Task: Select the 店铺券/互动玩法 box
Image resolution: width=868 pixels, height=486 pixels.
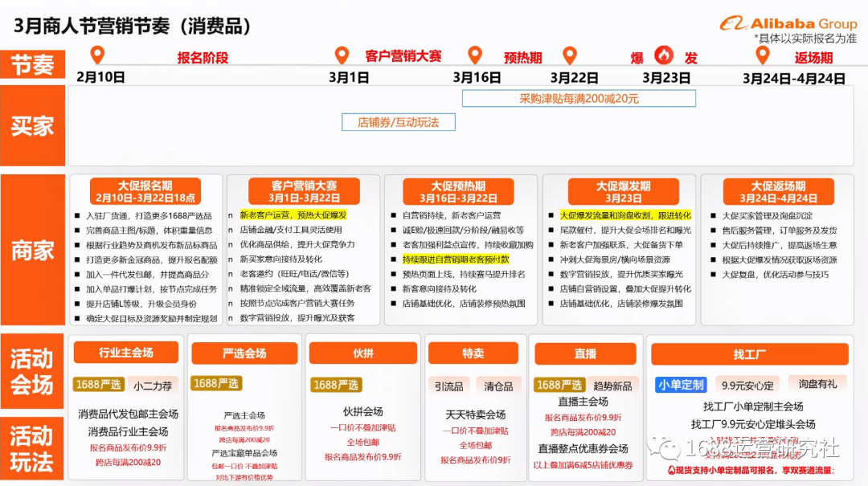Action: tap(399, 122)
